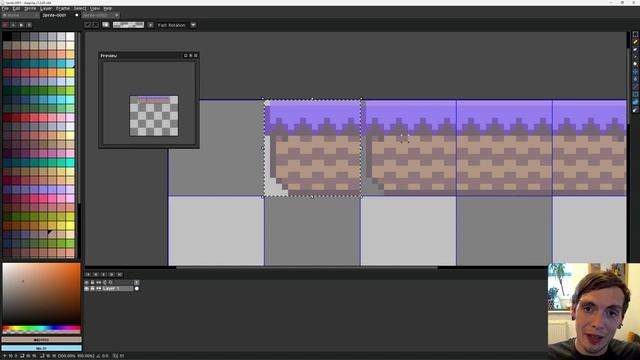Close the Preview window
The height and width of the screenshot is (360, 640).
pos(196,56)
